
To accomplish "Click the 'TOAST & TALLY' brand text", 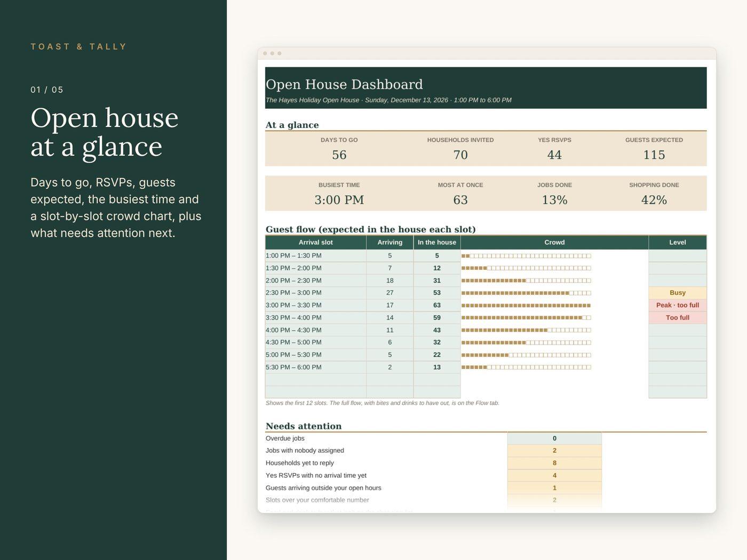I will tap(78, 46).
